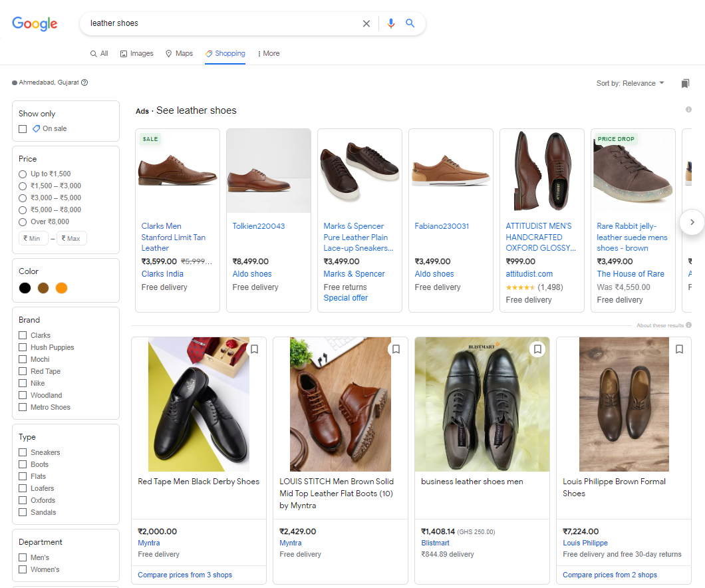Pick the orange color swatch
Screen dimensions: 705x588
coord(62,288)
